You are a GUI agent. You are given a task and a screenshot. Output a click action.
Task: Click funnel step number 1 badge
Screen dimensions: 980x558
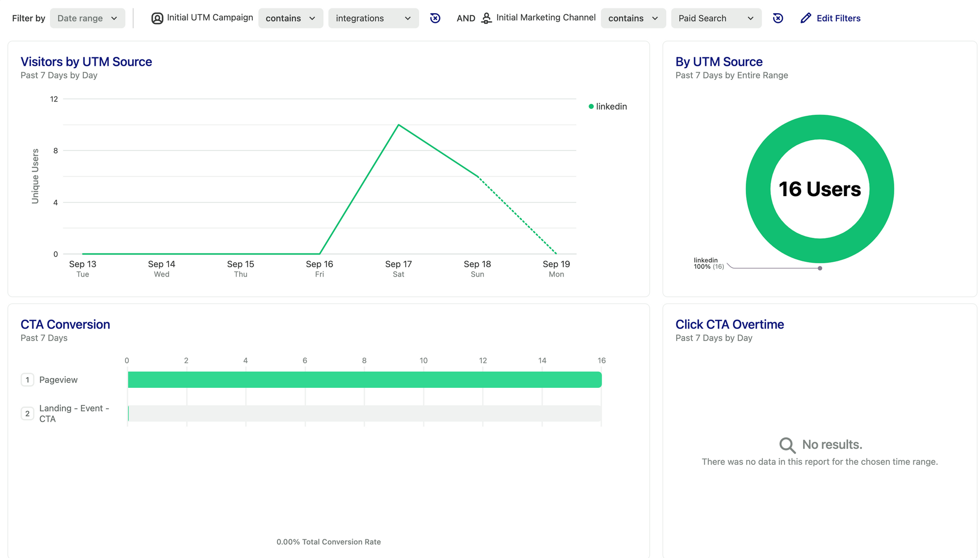(27, 380)
